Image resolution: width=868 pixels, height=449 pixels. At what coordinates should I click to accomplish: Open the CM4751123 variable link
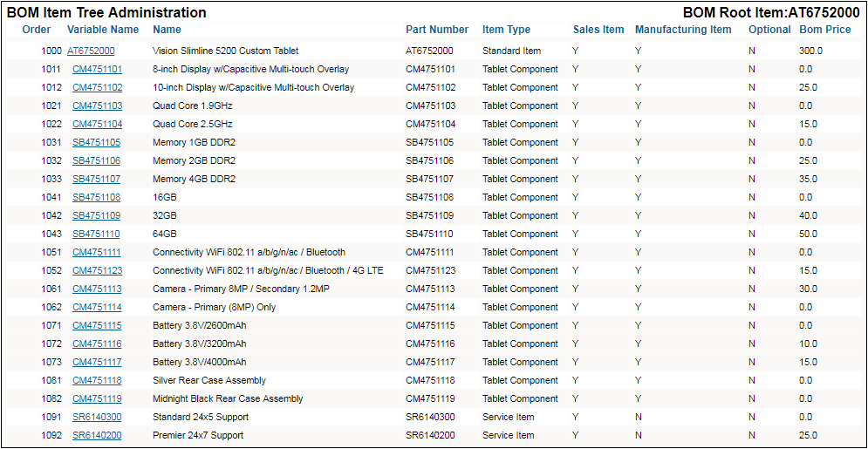point(98,270)
